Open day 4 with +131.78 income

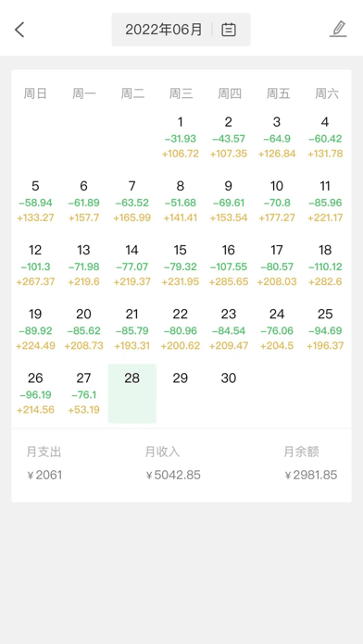coord(325,138)
